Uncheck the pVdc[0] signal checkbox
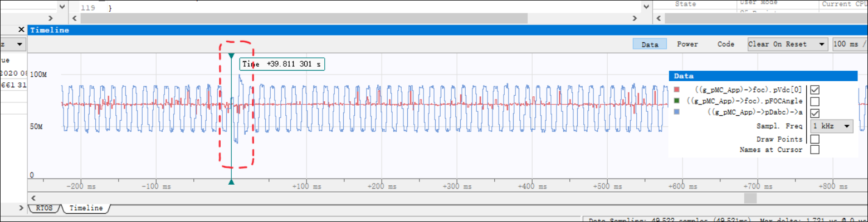 pos(815,90)
